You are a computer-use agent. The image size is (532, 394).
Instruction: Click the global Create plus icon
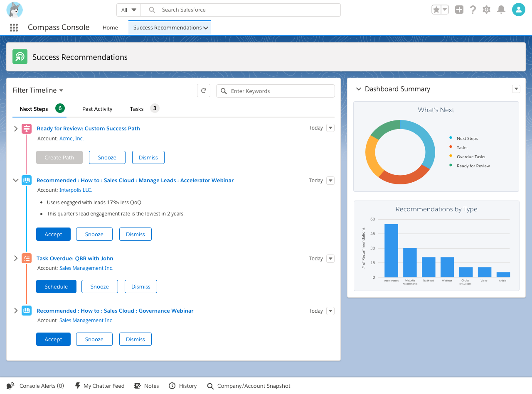459,10
